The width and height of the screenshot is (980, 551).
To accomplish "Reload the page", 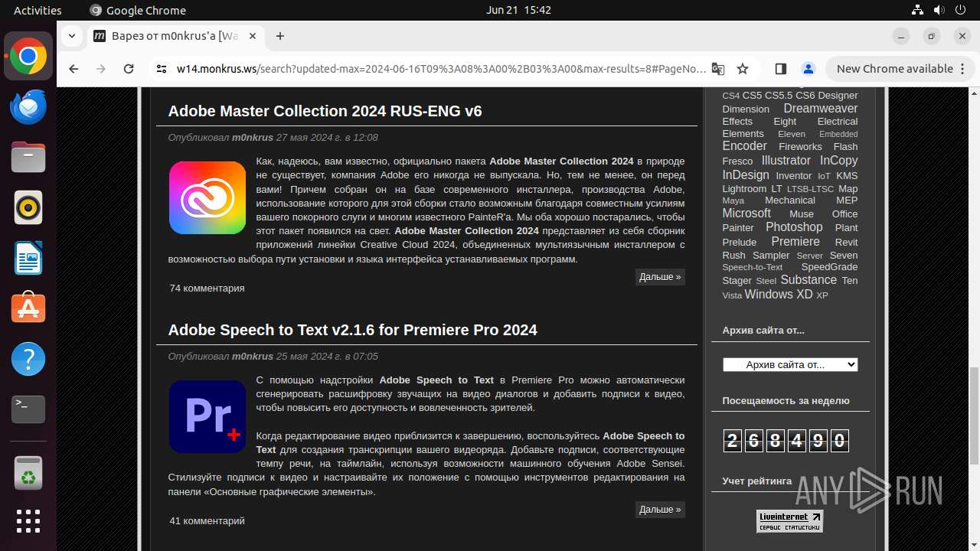I will (129, 69).
